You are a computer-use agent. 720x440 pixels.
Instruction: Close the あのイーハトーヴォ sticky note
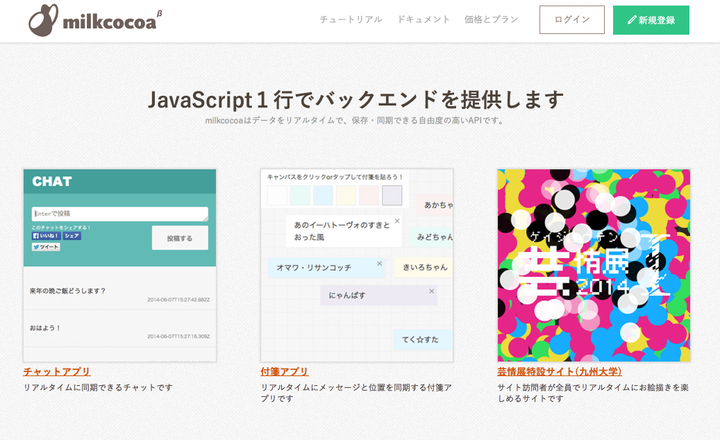396,221
